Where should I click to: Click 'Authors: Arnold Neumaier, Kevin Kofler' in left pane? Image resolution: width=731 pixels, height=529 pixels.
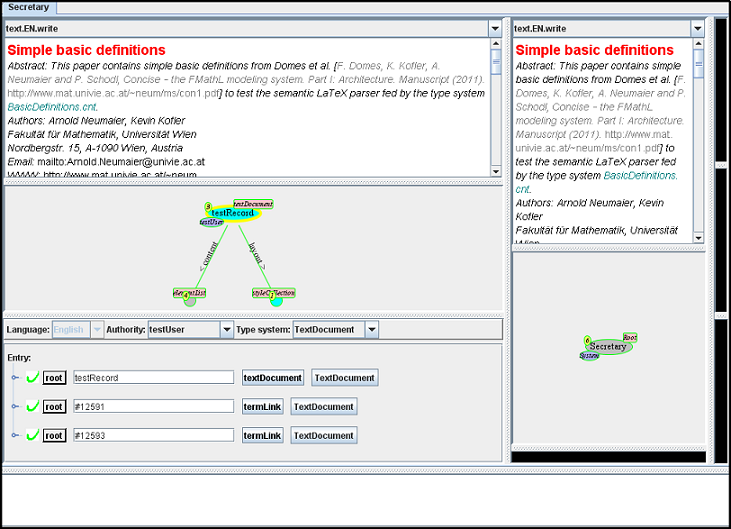coord(96,121)
